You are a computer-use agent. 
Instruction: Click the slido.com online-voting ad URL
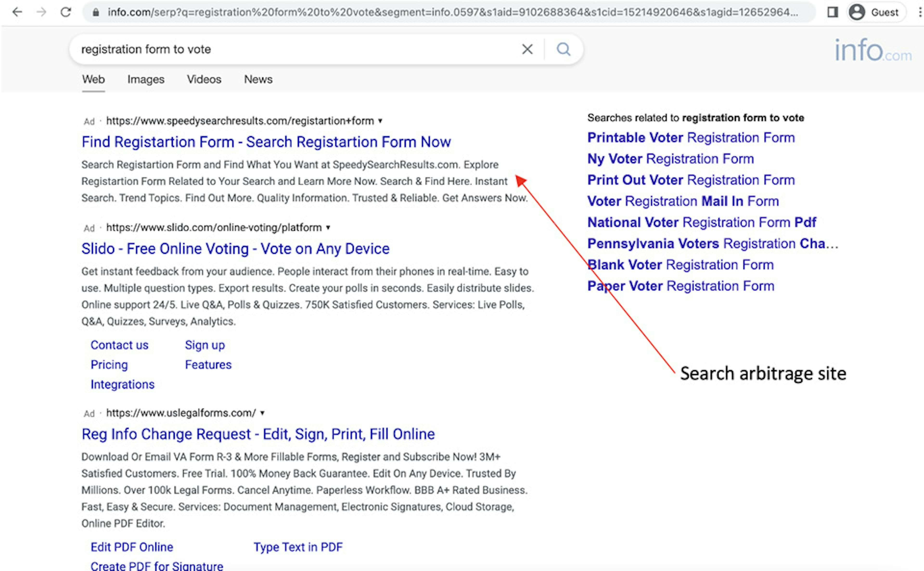[x=214, y=228]
